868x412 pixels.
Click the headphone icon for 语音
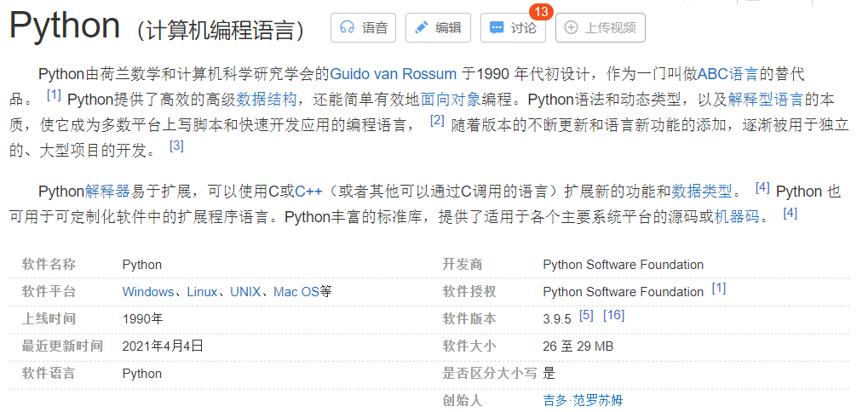point(347,27)
